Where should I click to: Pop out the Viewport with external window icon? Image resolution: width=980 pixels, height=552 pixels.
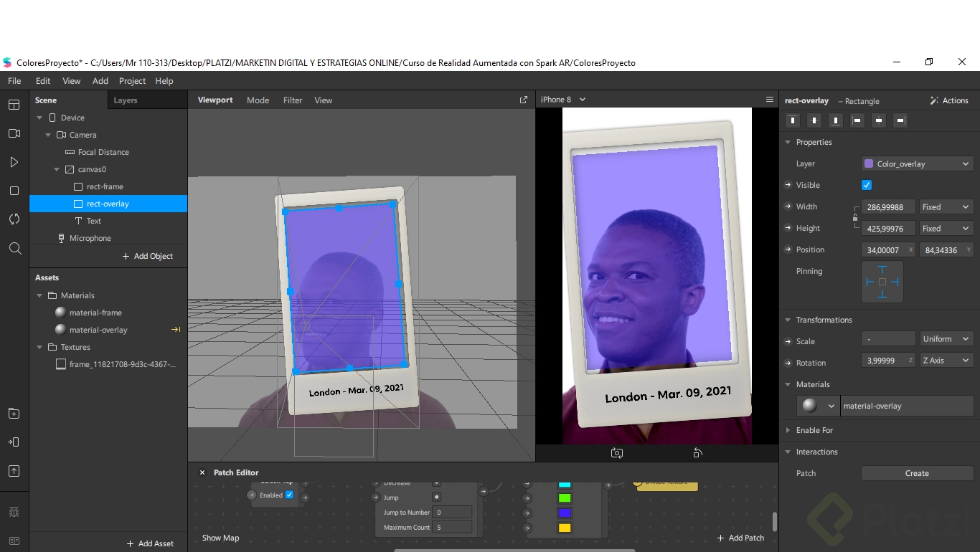[x=524, y=100]
